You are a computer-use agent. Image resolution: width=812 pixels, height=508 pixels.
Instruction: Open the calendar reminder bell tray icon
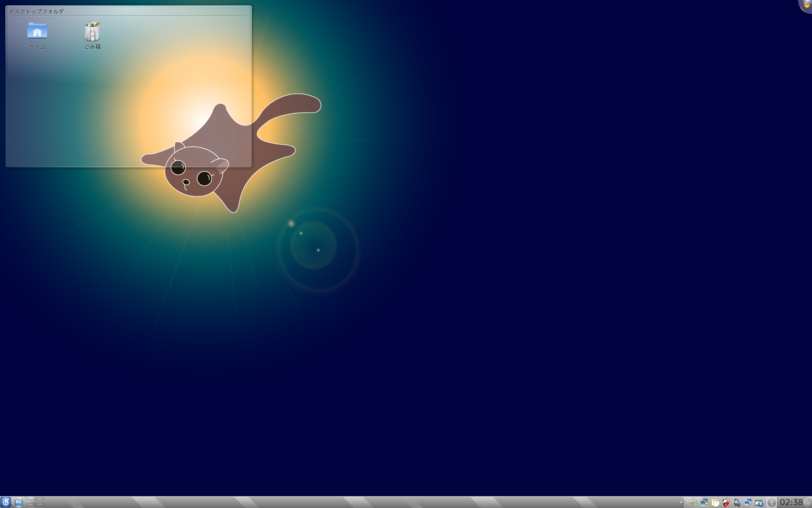(759, 502)
